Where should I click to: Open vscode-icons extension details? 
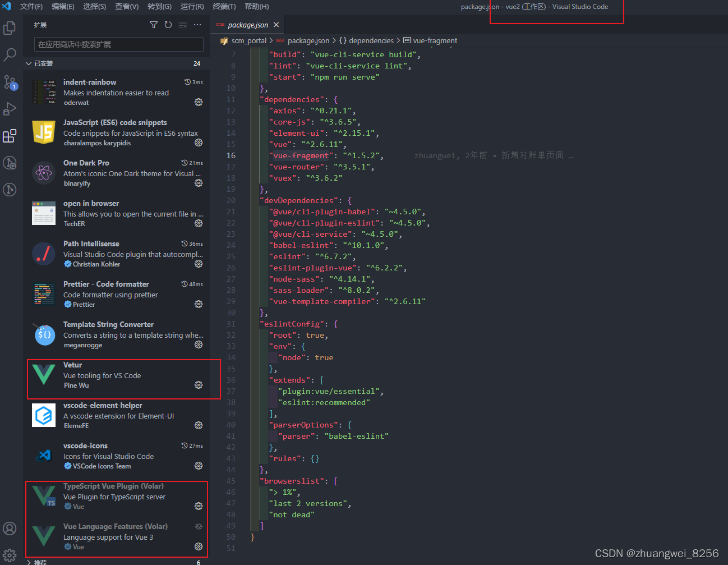click(117, 456)
